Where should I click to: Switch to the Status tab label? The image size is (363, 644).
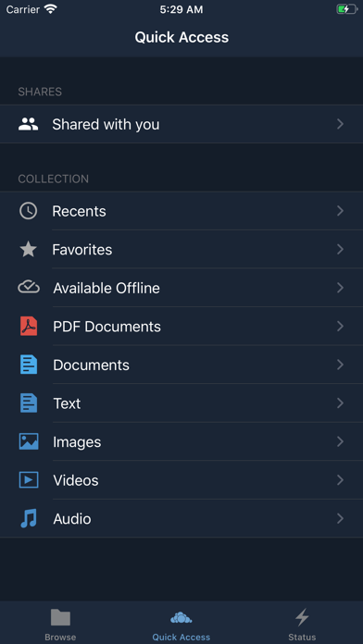coord(302,638)
